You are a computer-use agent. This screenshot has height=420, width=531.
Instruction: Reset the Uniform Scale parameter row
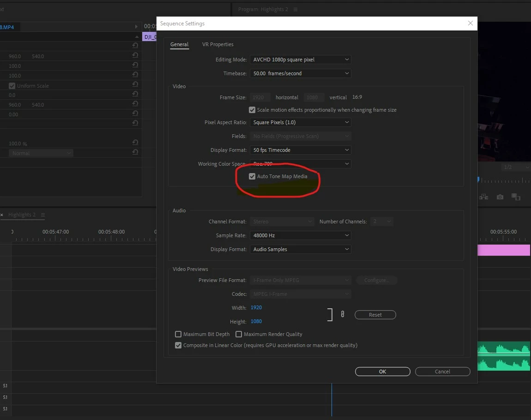pos(135,84)
